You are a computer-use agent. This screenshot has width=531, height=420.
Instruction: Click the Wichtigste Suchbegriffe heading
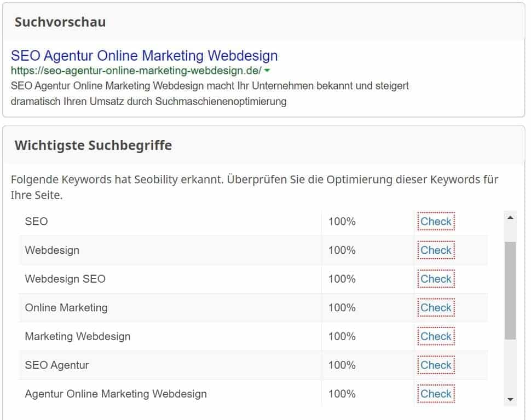93,145
